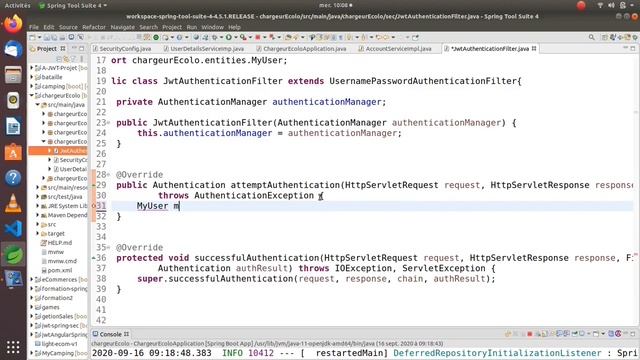The width and height of the screenshot is (640, 360).
Task: Switch to the UserDetailsServiceImp.java tab
Action: coord(207,49)
